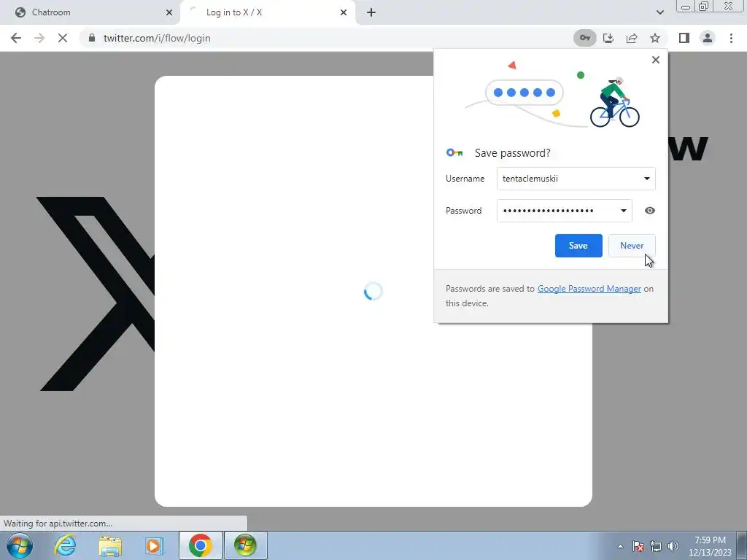Click the Chrome taskbar icon

[201, 545]
